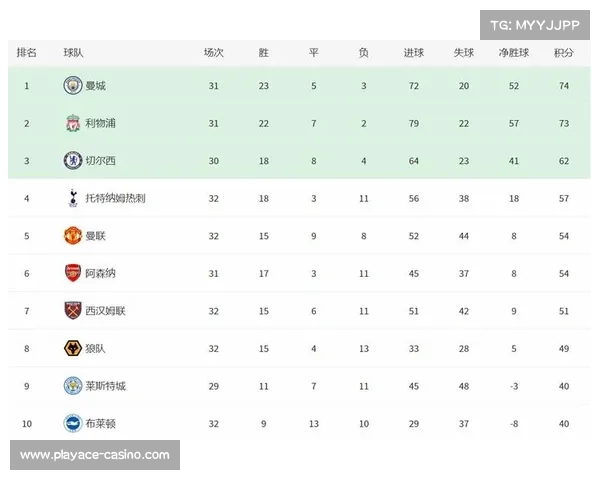Click the 进球 column header

[414, 52]
